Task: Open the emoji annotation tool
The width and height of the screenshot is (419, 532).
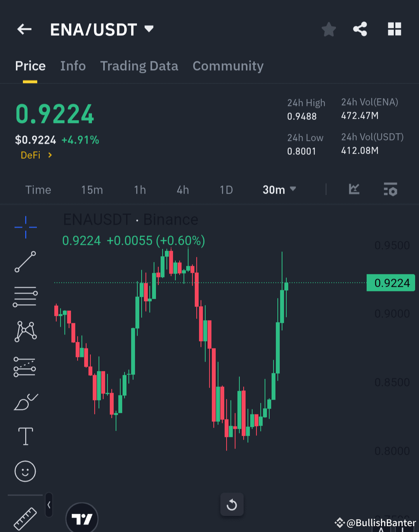Action: click(25, 471)
